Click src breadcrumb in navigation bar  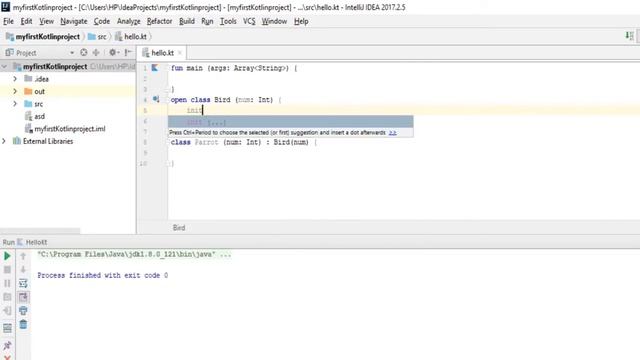[97, 36]
